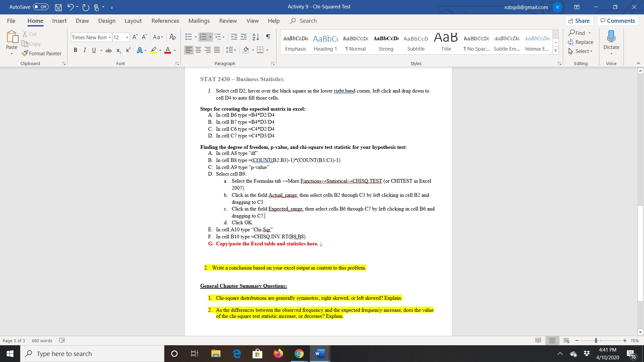Center align the paragraph text
The image size is (644, 362).
[198, 50]
